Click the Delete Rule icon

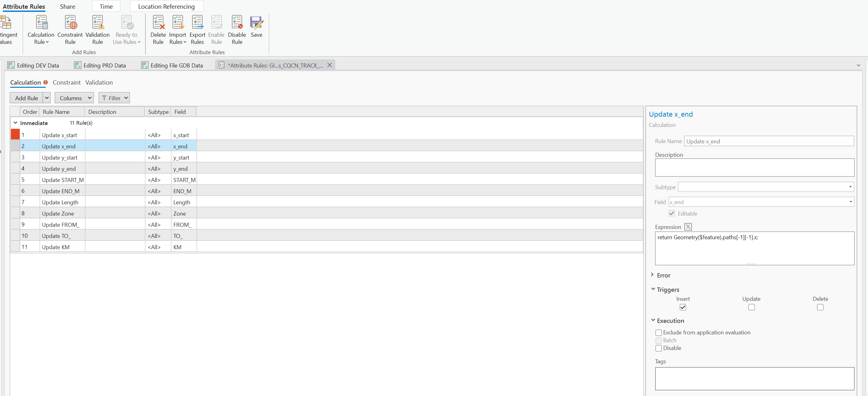[158, 23]
